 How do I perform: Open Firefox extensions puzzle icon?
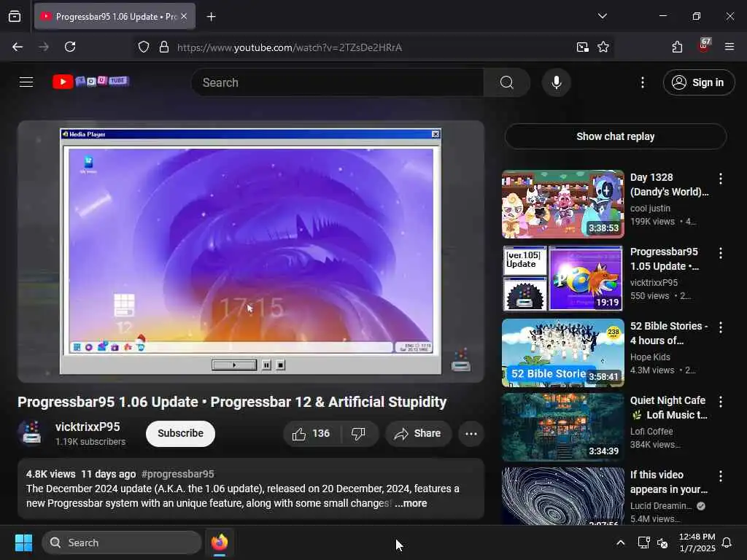coord(677,47)
